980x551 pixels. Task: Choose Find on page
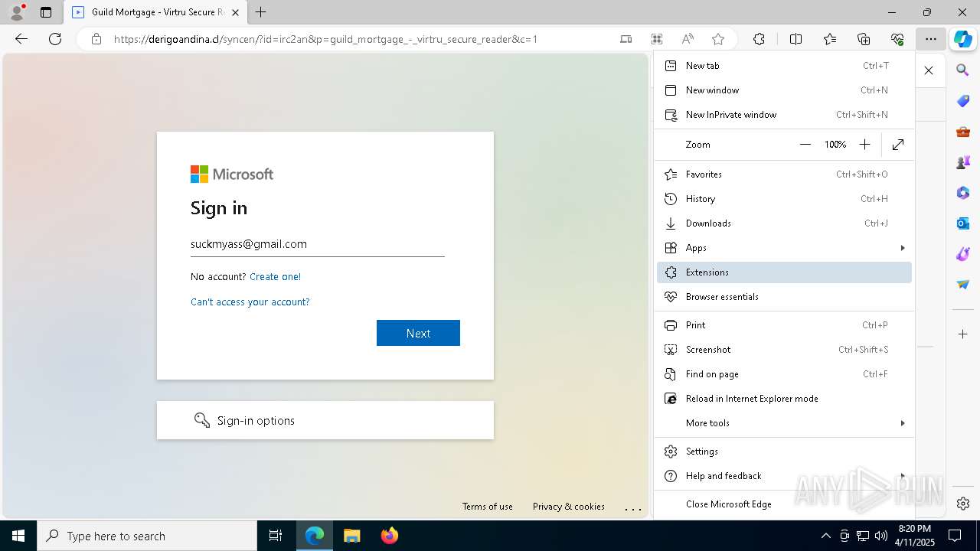point(784,374)
